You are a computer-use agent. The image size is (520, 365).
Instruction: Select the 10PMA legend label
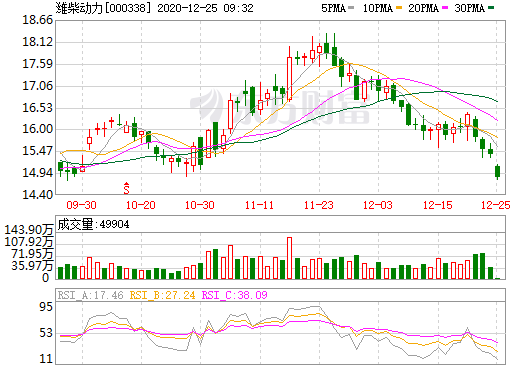(x=378, y=8)
